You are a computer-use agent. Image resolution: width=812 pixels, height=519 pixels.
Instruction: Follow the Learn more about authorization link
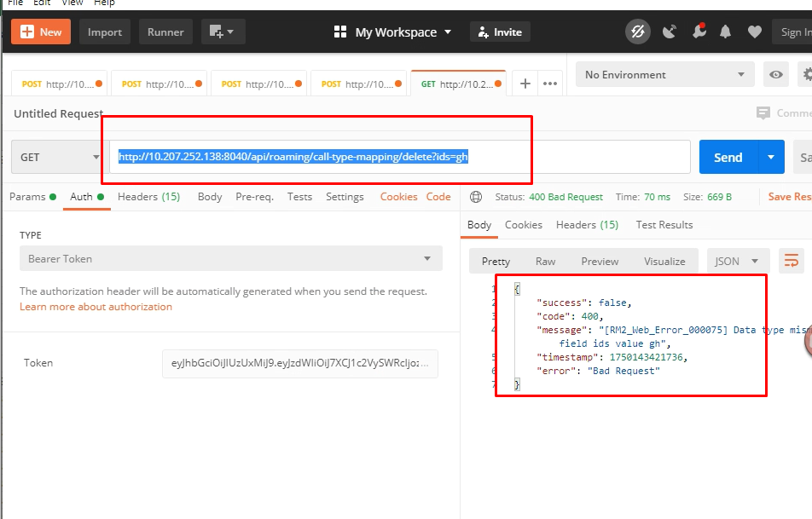[x=96, y=307]
